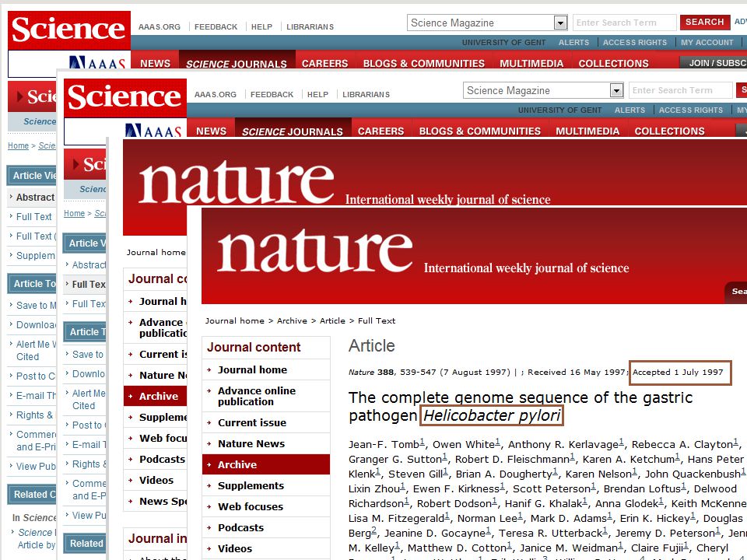Viewport: 747px width, 560px height.
Task: Select MULTIMEDIA tab on the rear Science page
Action: (531, 63)
